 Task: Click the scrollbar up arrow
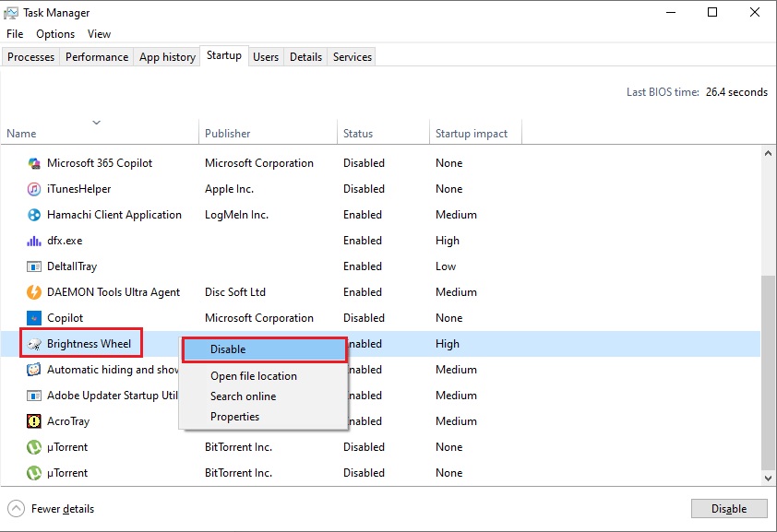pyautogui.click(x=768, y=153)
